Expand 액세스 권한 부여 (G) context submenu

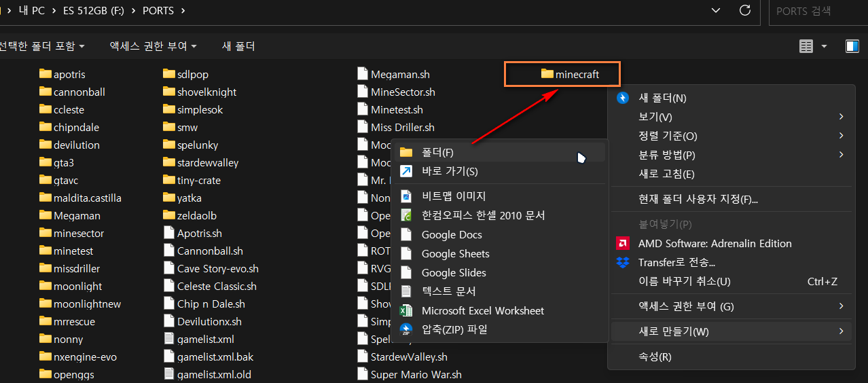[731, 306]
